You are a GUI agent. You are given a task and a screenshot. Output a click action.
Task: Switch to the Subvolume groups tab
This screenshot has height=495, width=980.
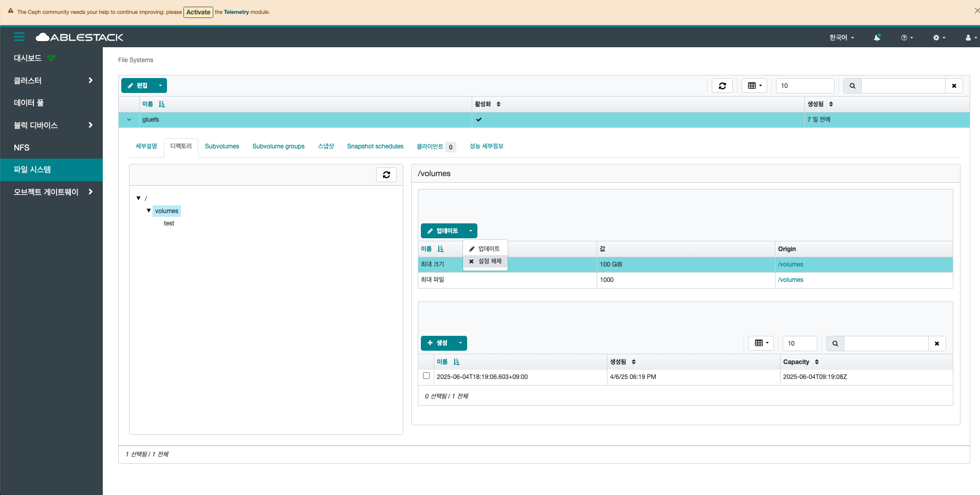pos(278,146)
